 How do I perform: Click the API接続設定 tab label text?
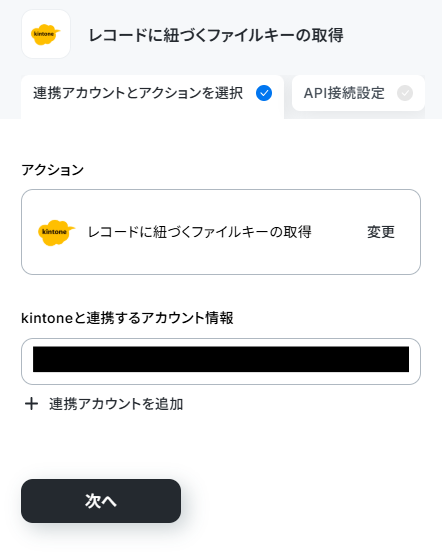click(344, 93)
